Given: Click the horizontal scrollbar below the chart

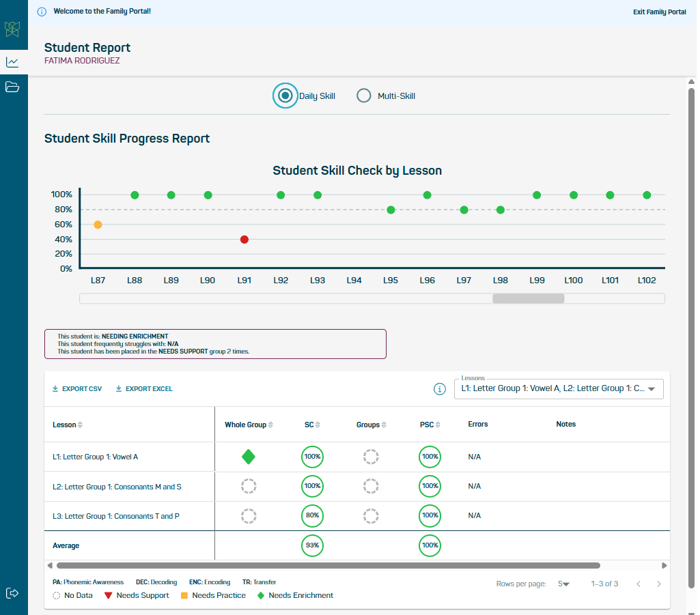Looking at the screenshot, I should coord(528,298).
